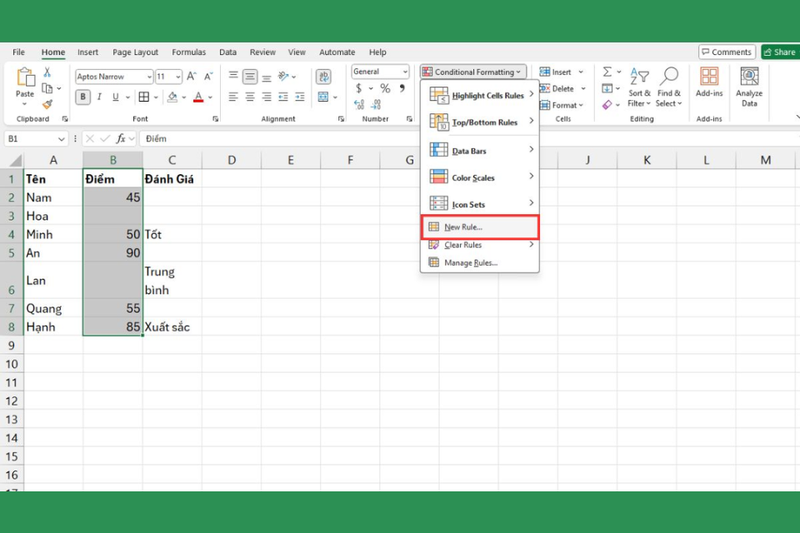This screenshot has width=800, height=533.
Task: Decrease font size with the smaller A
Action: 208,77
